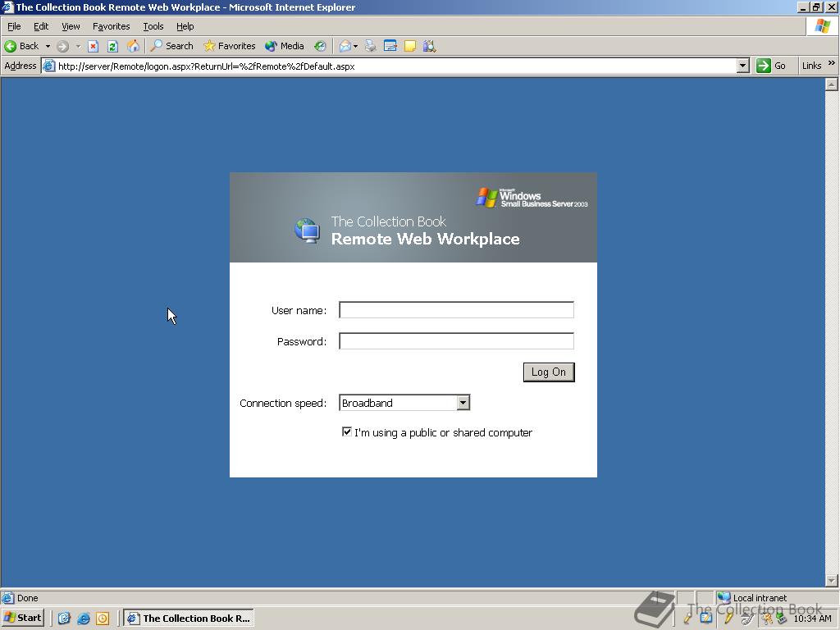Click the Log On button
The width and height of the screenshot is (840, 630).
point(549,372)
